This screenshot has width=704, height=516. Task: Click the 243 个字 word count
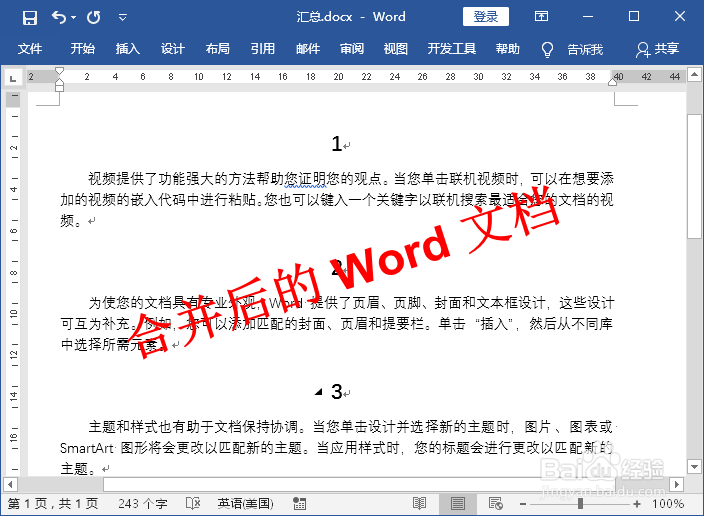coord(143,504)
